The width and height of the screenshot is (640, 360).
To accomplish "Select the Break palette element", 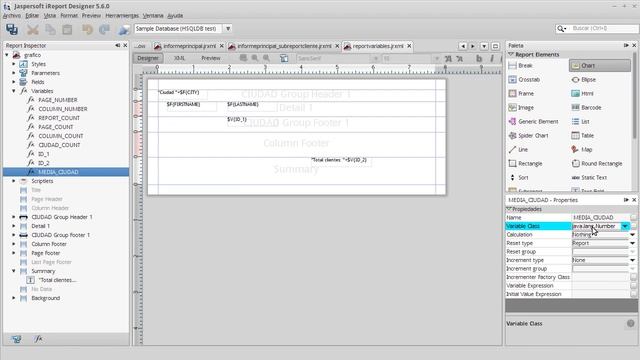I will point(520,65).
